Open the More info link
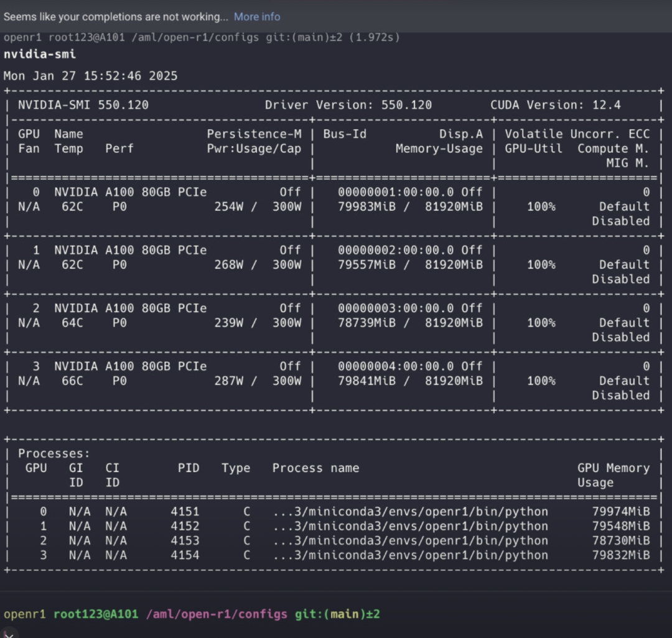Image resolution: width=672 pixels, height=638 pixels. coord(257,17)
